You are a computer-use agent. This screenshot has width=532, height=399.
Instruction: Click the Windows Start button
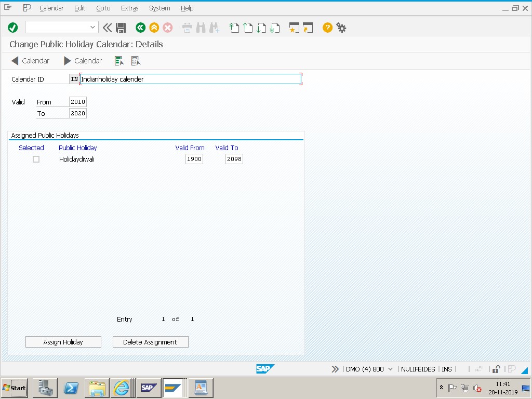click(14, 388)
